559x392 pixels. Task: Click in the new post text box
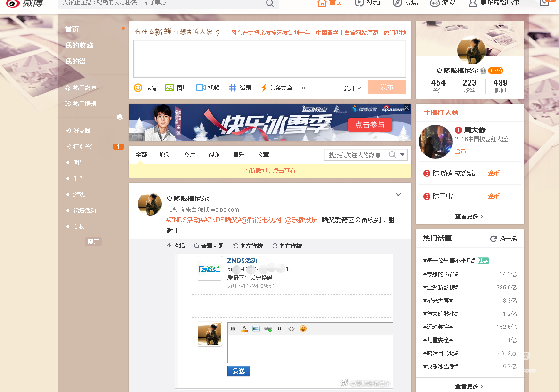pyautogui.click(x=270, y=59)
